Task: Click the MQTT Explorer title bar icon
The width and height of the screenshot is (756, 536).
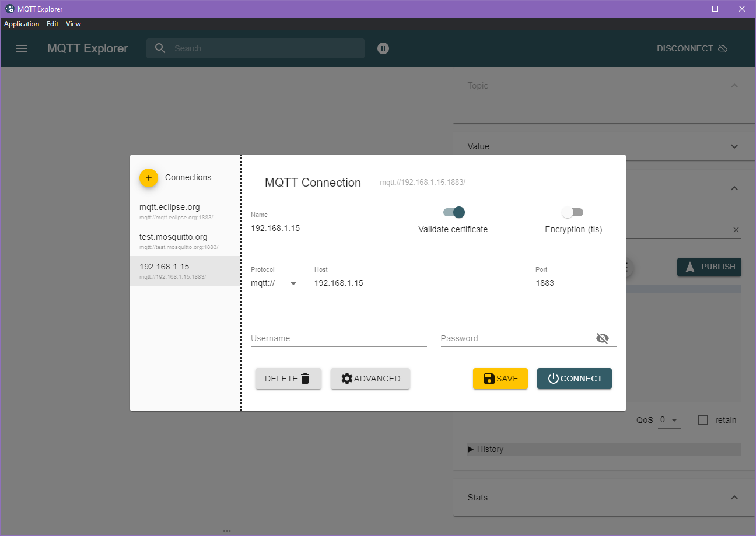Action: click(x=9, y=9)
